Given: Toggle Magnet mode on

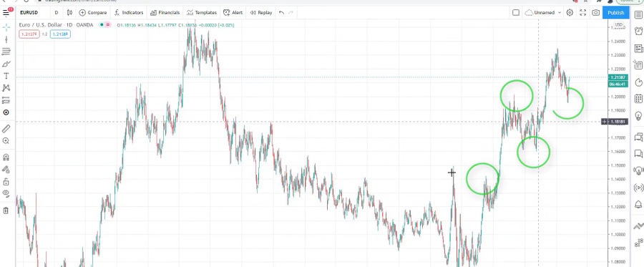Looking at the screenshot, I should (6, 157).
